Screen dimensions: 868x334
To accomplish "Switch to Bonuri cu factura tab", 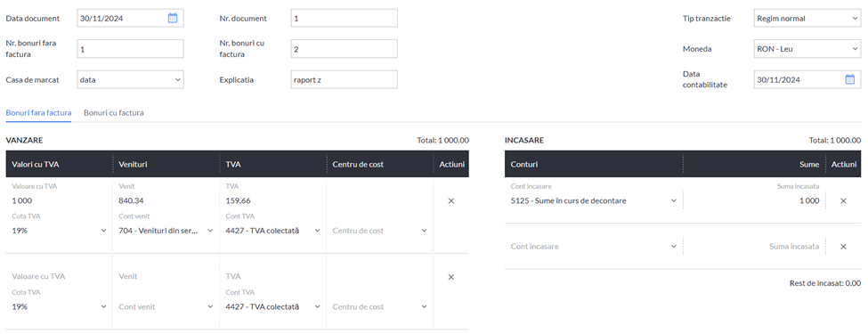I will (113, 112).
